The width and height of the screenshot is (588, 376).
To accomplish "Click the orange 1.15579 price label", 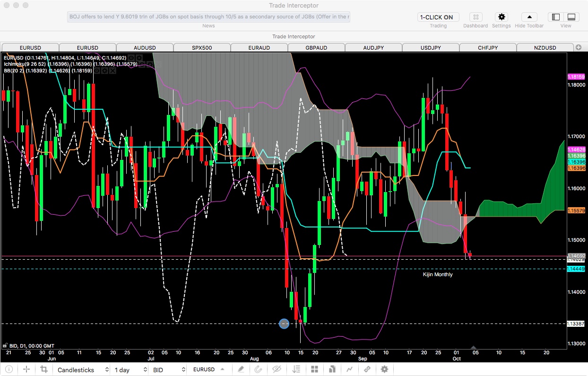I will [576, 210].
